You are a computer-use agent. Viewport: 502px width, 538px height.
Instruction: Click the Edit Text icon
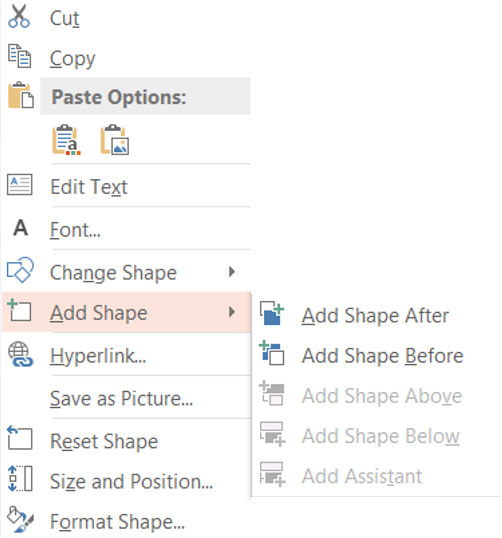point(20,185)
